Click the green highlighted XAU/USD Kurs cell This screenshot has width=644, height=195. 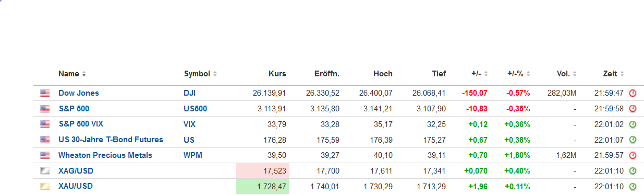point(263,186)
